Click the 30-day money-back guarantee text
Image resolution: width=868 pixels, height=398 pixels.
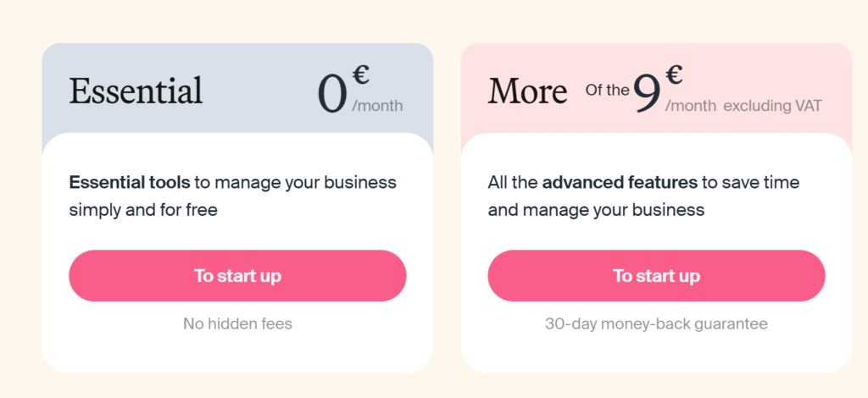656,323
